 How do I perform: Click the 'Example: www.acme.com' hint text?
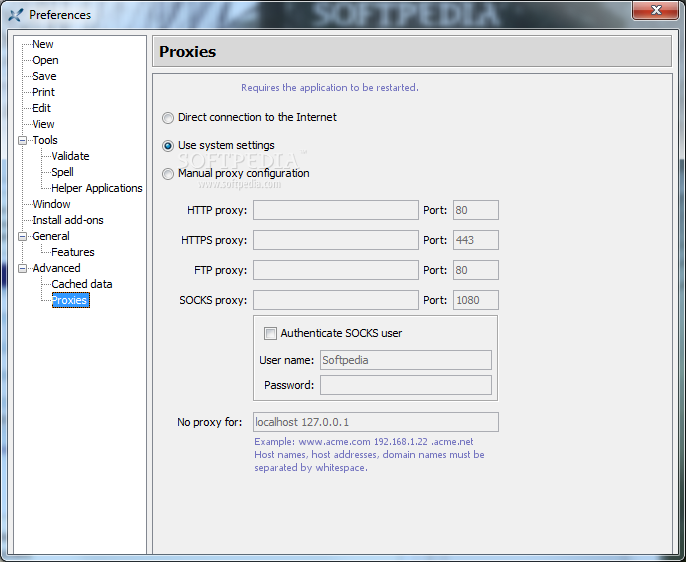pos(364,442)
